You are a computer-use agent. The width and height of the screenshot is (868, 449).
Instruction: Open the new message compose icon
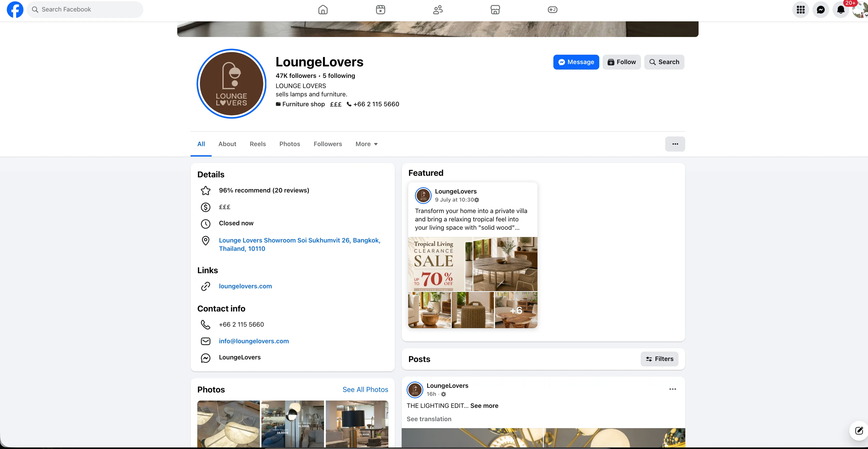[x=859, y=431]
